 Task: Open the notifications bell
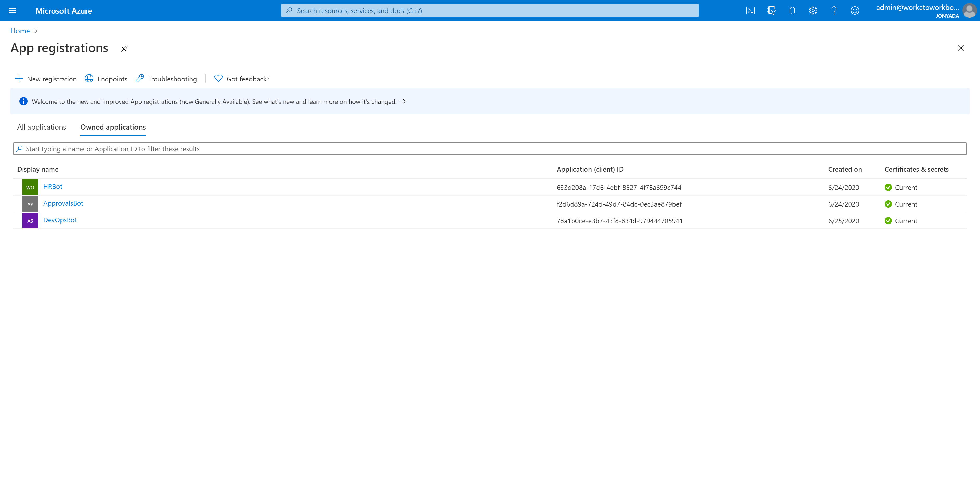pyautogui.click(x=792, y=11)
